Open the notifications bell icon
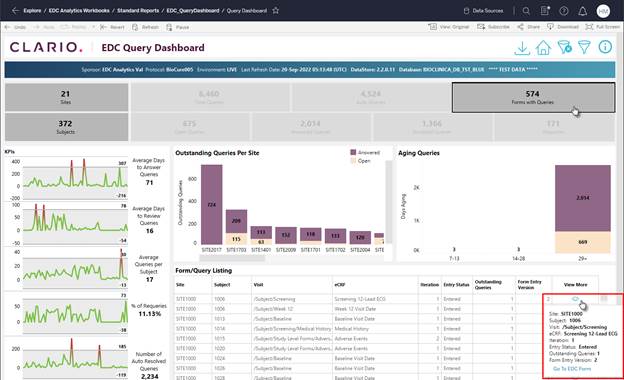Screen dimensions: 624x380 [x=582, y=11]
